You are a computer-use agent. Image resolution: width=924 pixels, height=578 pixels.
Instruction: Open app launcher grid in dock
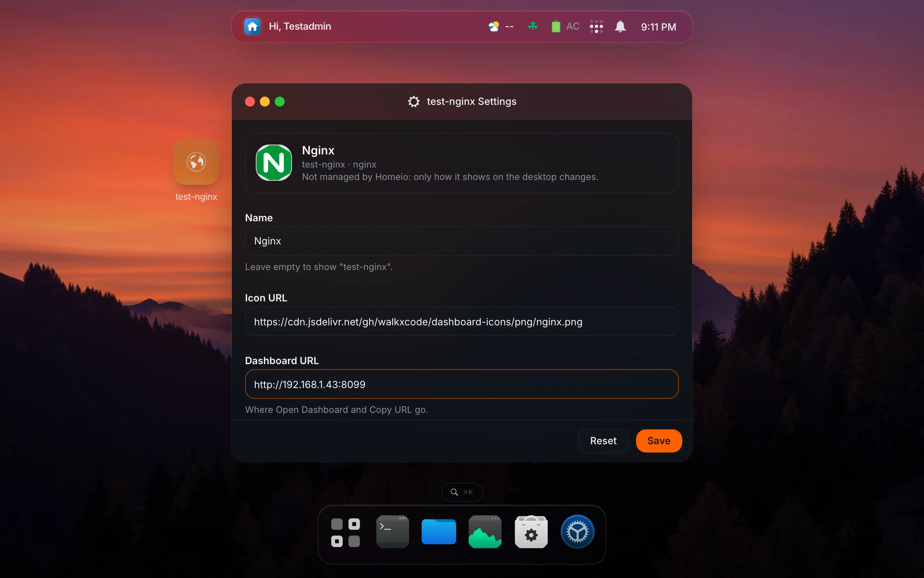(346, 533)
